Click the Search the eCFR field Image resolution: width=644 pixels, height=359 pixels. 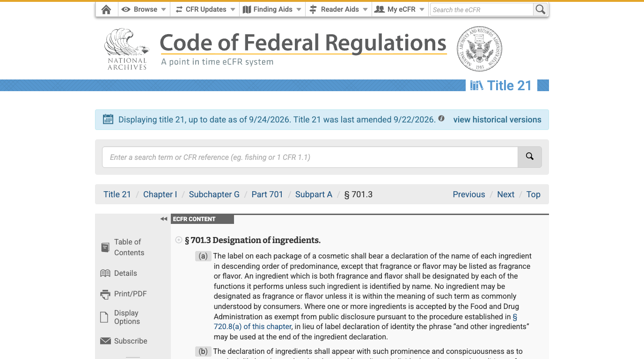coord(482,9)
